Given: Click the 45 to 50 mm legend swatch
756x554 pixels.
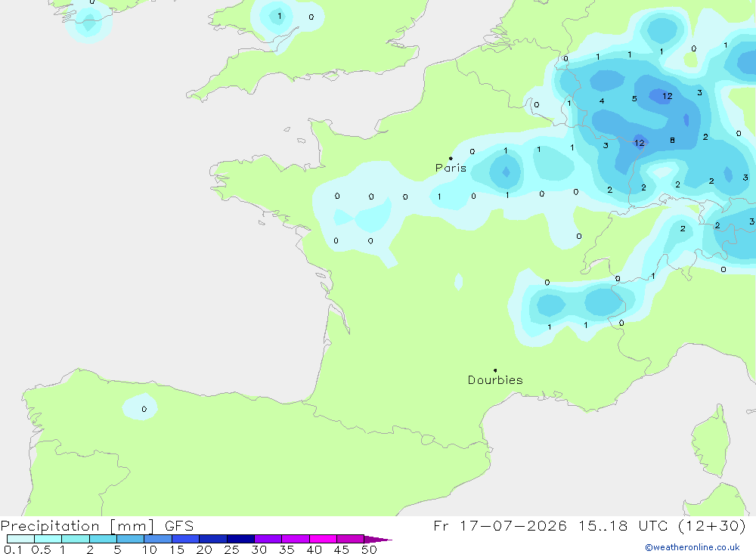Looking at the screenshot, I should [x=350, y=539].
